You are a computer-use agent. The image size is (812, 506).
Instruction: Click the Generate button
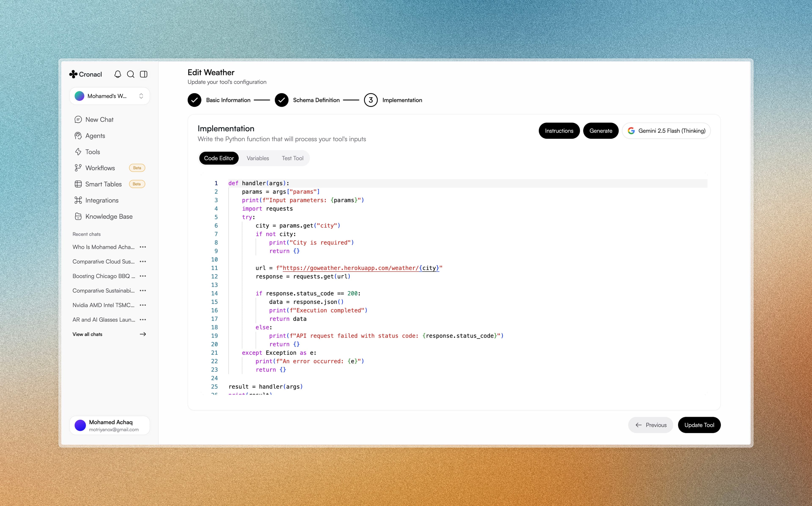coord(601,131)
